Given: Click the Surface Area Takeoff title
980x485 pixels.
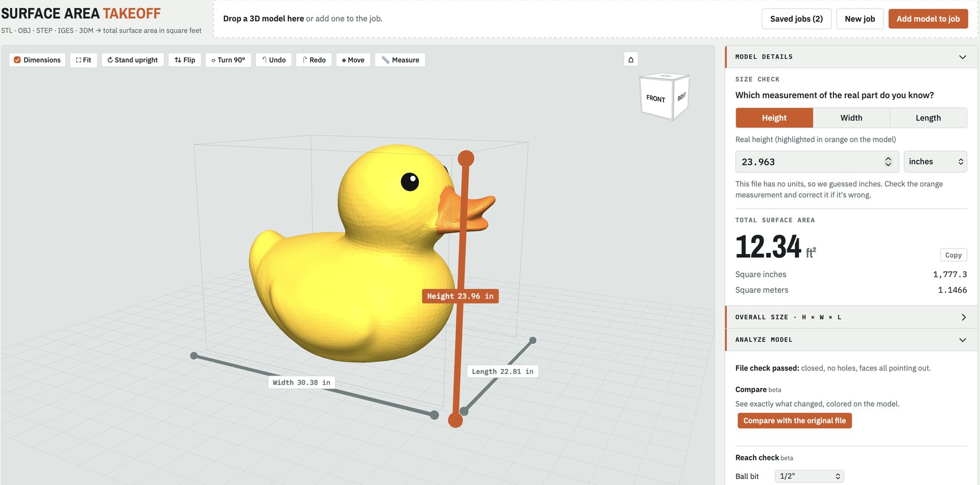Looking at the screenshot, I should pyautogui.click(x=81, y=14).
